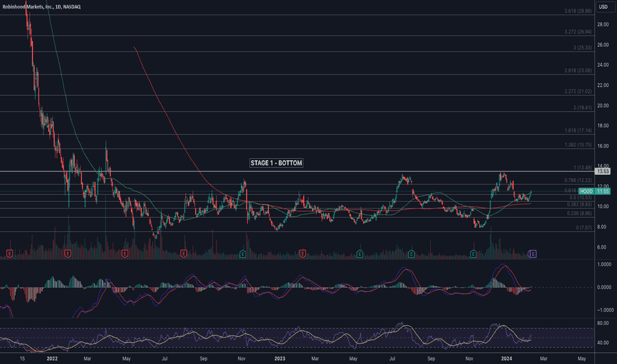Click the 2022 year label on time axis
Screen dimensions: 617x364
pos(52,359)
